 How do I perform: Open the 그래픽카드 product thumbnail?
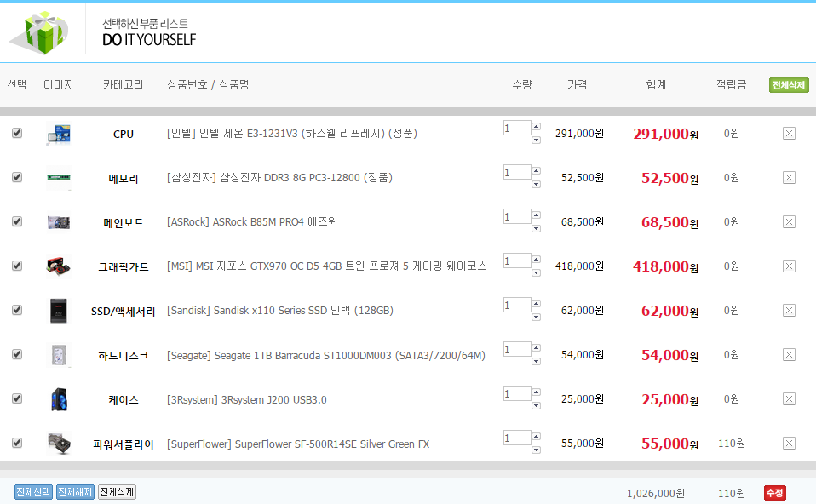click(58, 266)
